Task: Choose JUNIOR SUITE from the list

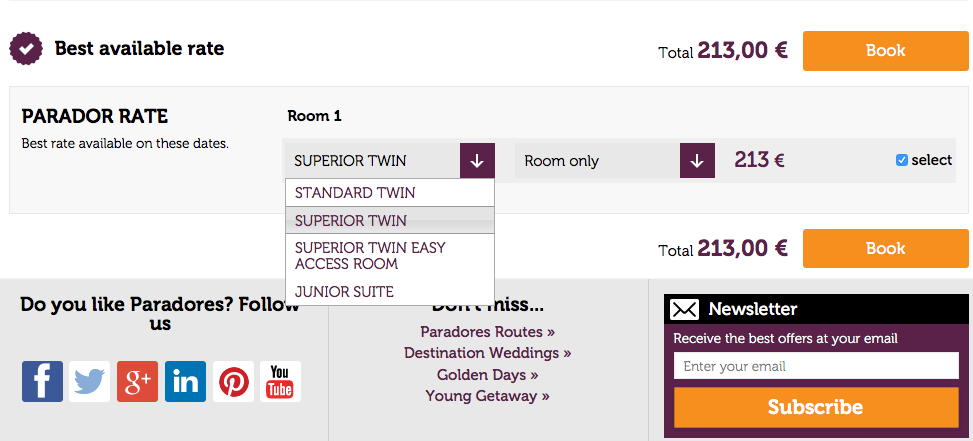Action: [x=390, y=292]
